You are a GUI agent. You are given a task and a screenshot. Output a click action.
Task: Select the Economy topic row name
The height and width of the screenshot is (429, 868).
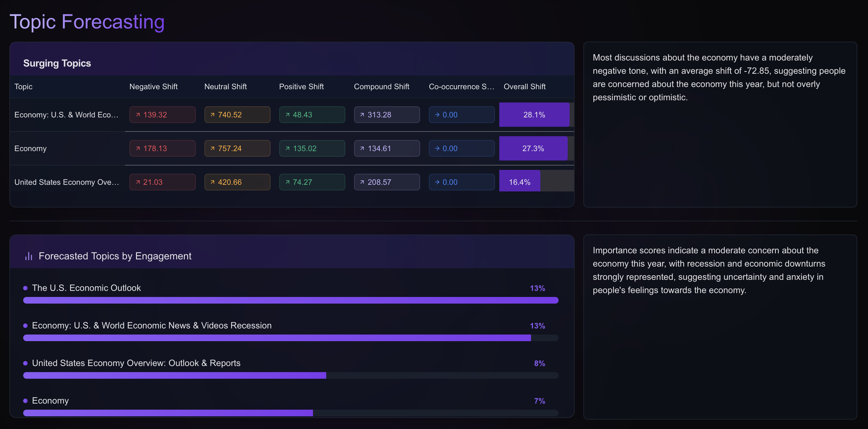30,148
